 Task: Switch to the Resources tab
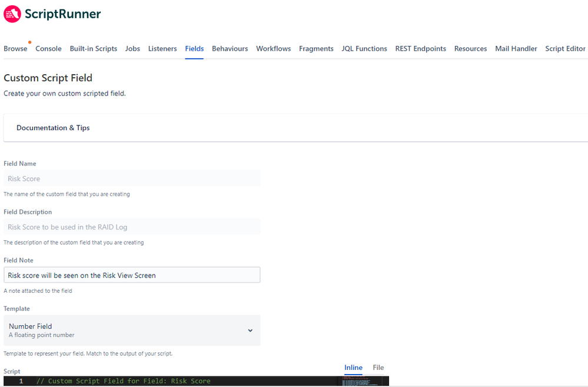point(470,48)
